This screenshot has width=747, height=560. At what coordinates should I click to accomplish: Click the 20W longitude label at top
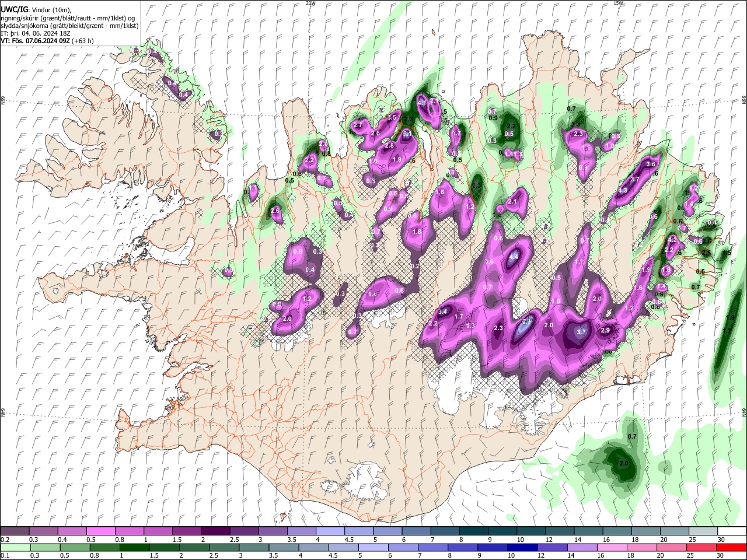point(310,3)
